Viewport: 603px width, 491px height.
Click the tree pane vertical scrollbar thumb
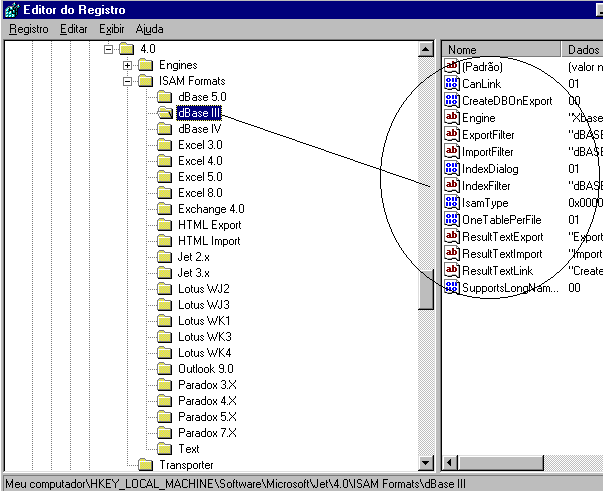coord(426,289)
